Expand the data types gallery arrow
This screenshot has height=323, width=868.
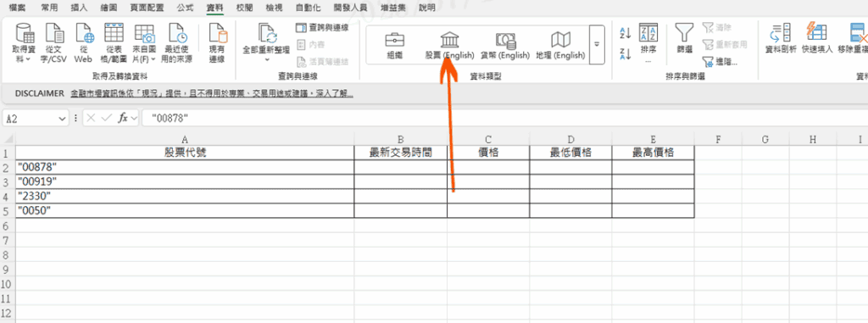point(597,45)
